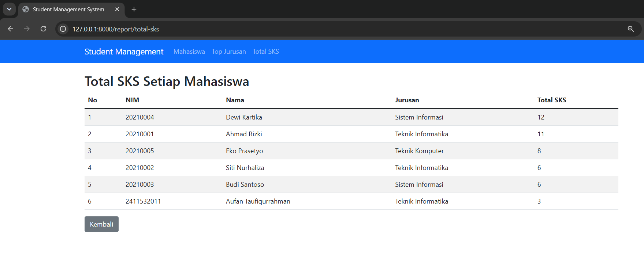Select the name Aufan Taufiqurrahman
This screenshot has width=644, height=273.
click(258, 201)
